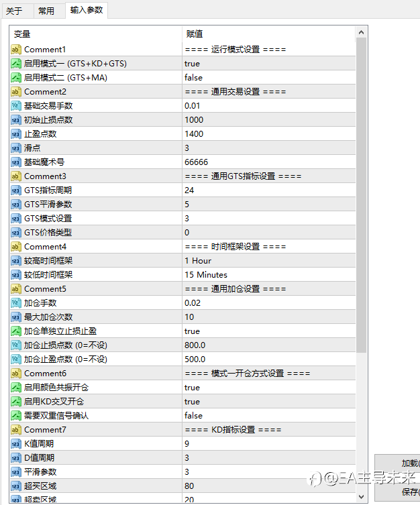The image size is (420, 505).
Task: Edit the 加仓手数 value 0.02
Action: 269,303
